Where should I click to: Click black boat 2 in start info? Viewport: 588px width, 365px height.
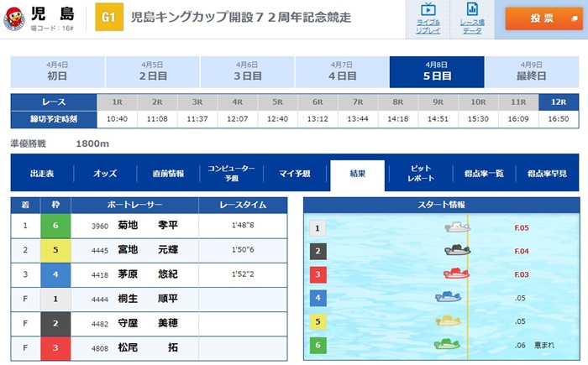pos(456,250)
